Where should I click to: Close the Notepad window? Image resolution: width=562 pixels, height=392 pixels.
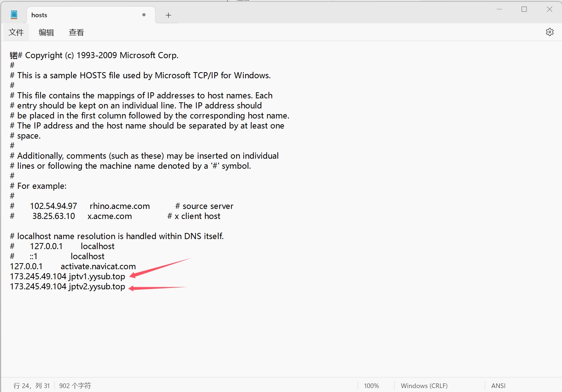549,9
